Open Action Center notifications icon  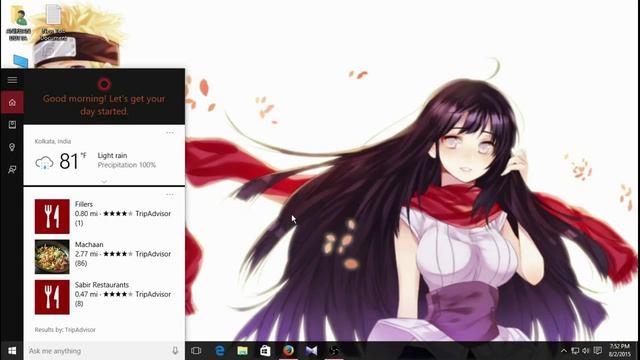(x=598, y=351)
